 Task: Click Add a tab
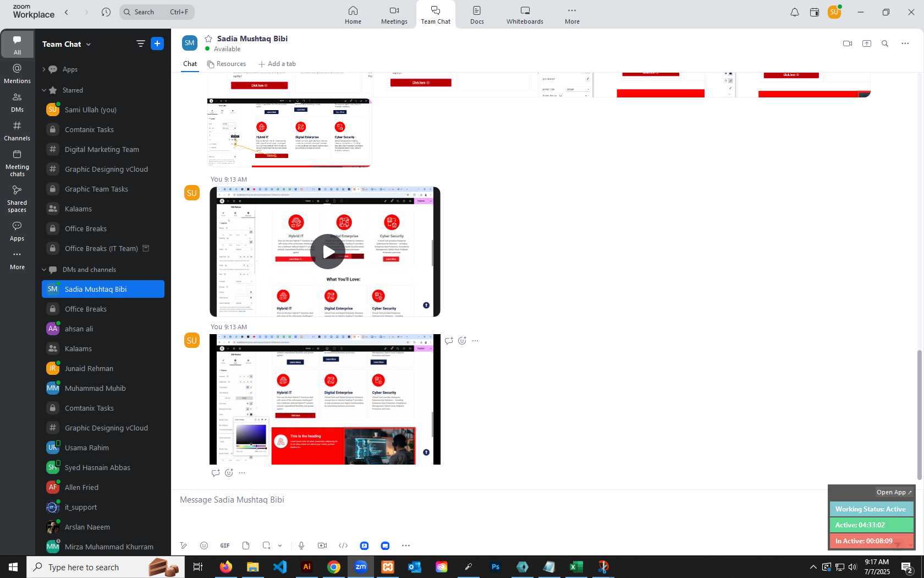[277, 64]
